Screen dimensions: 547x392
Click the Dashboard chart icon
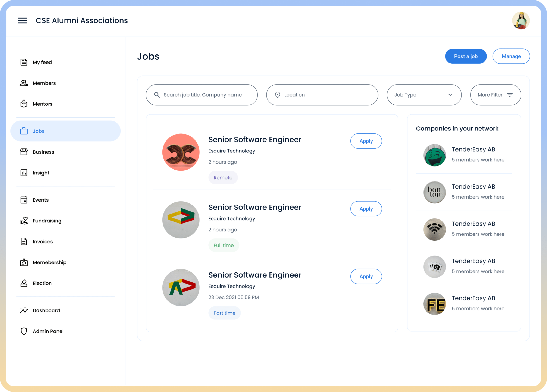(x=24, y=310)
